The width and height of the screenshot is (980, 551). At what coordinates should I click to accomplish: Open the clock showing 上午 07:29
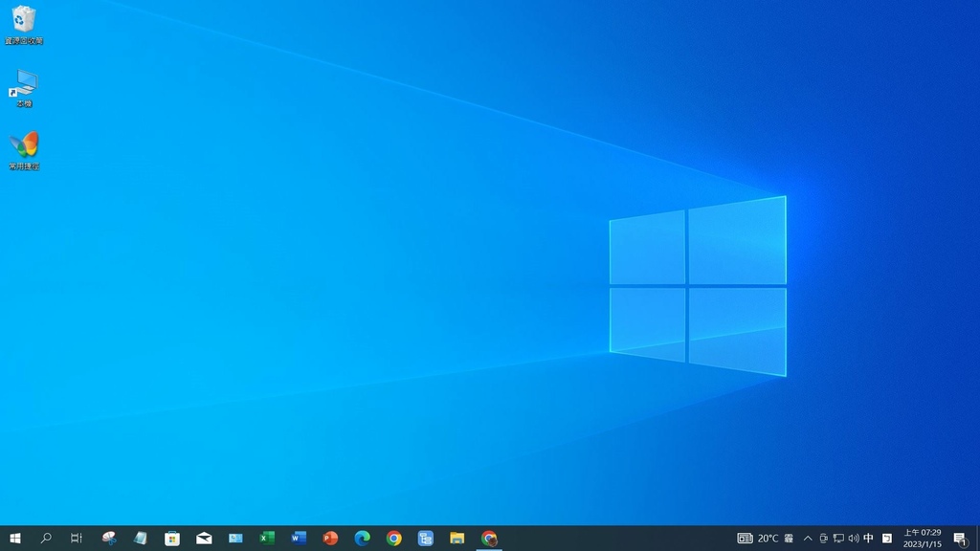click(x=922, y=538)
